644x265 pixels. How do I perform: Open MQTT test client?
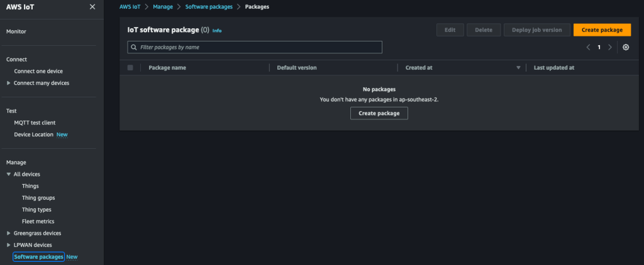(x=35, y=122)
